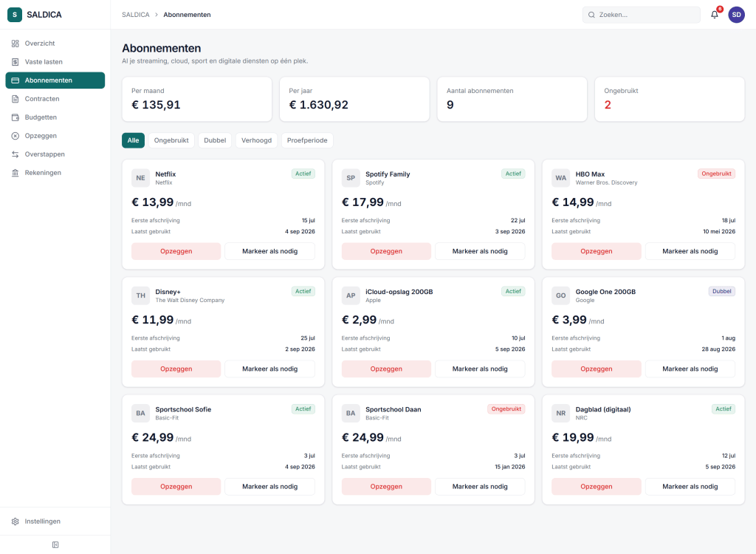756x554 pixels.
Task: Open Vaste lasten page
Action: [55, 62]
